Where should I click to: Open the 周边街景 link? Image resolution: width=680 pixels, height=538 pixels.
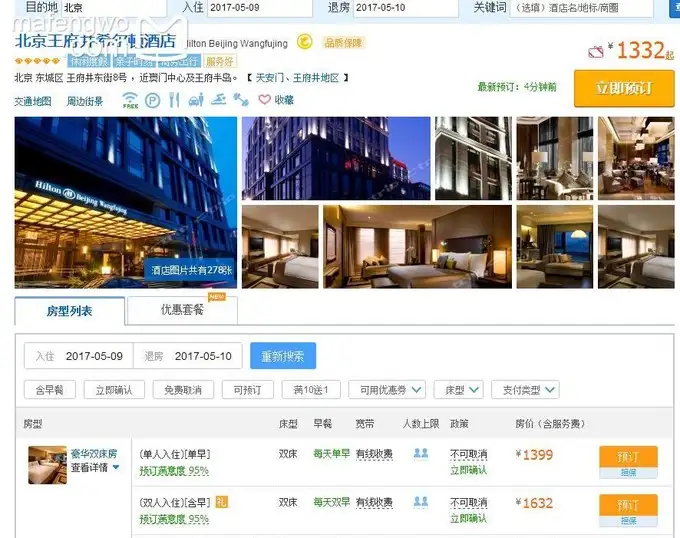85,101
